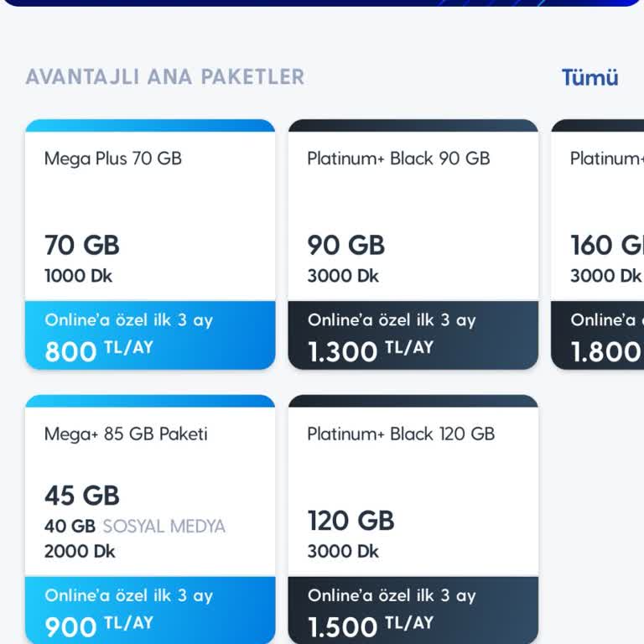Tap the 40 GB SOSYAL MEDYA line
The image size is (644, 644).
tap(135, 526)
